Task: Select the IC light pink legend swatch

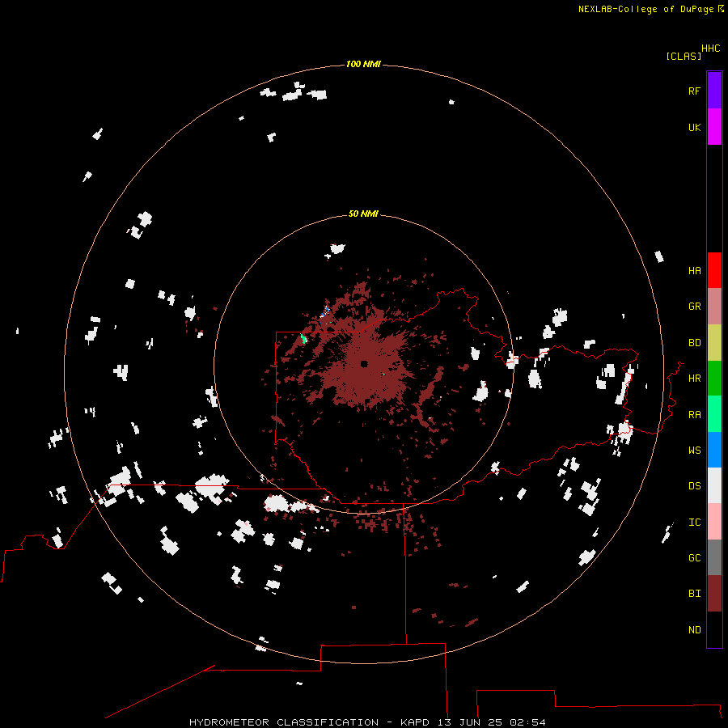Action: (714, 522)
